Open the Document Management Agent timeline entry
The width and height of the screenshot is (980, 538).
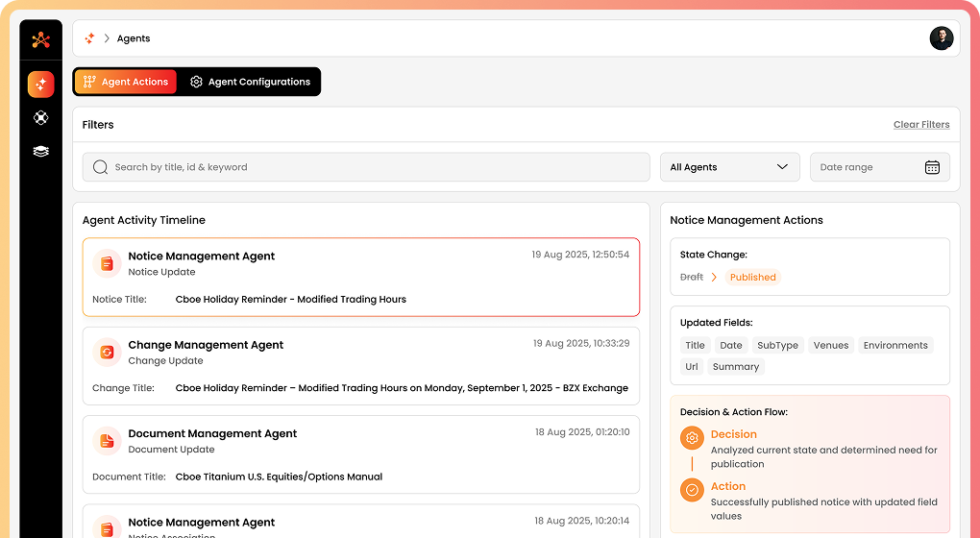[360, 454]
